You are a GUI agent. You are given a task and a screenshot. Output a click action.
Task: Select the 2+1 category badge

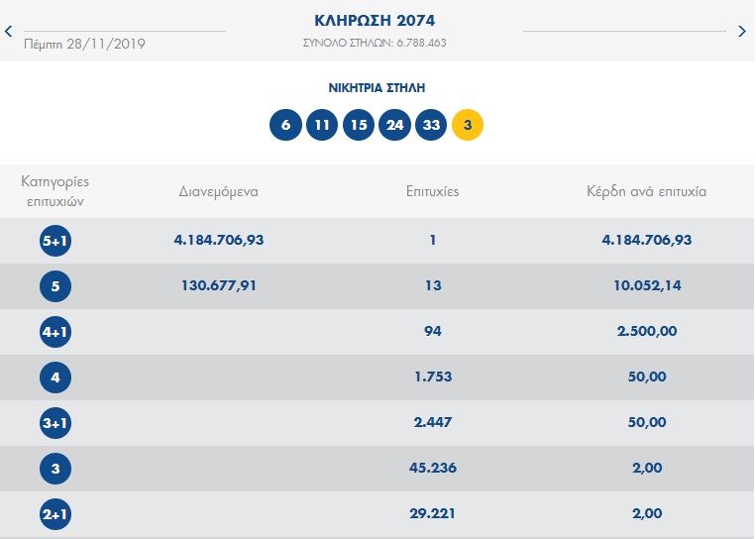click(55, 514)
